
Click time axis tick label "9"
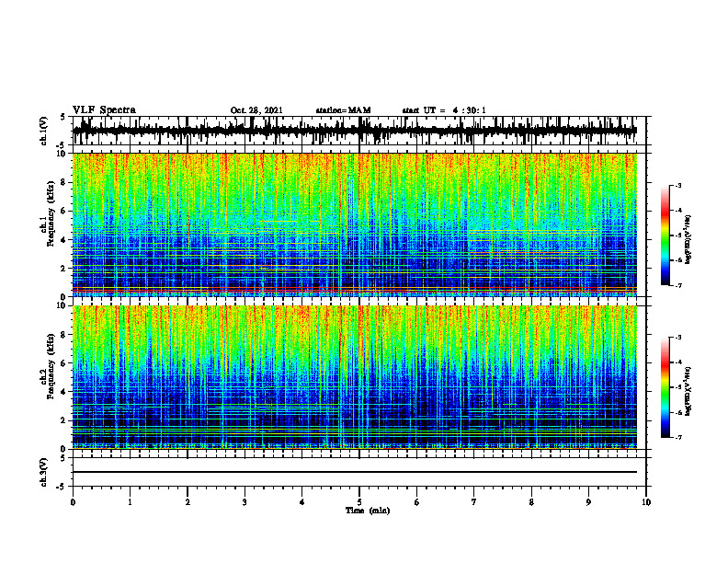coord(588,502)
